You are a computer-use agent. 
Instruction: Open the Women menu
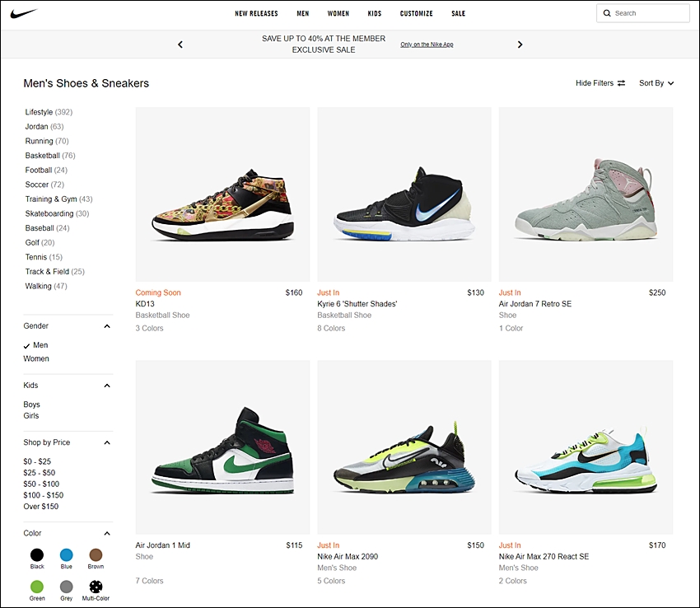pyautogui.click(x=338, y=13)
